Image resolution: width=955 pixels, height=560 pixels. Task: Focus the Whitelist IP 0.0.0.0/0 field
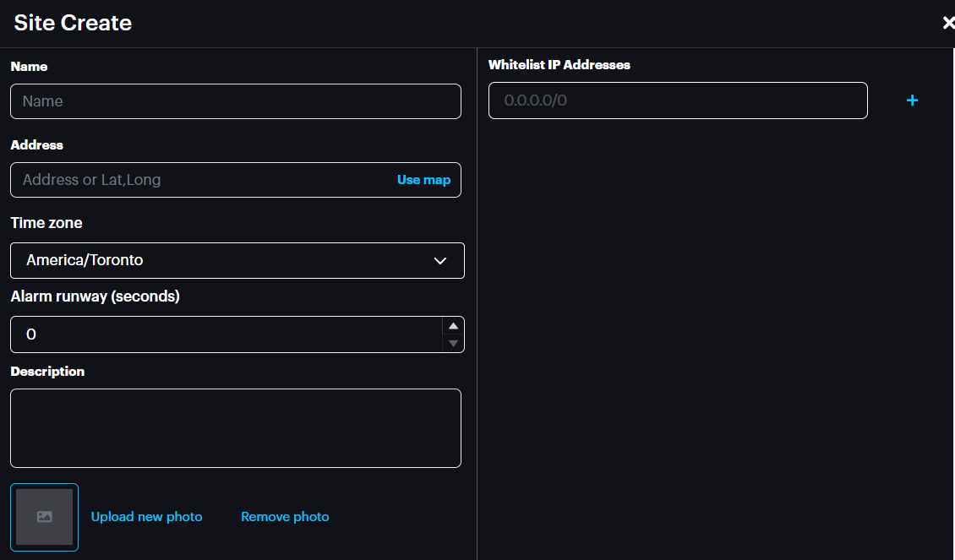coord(677,101)
